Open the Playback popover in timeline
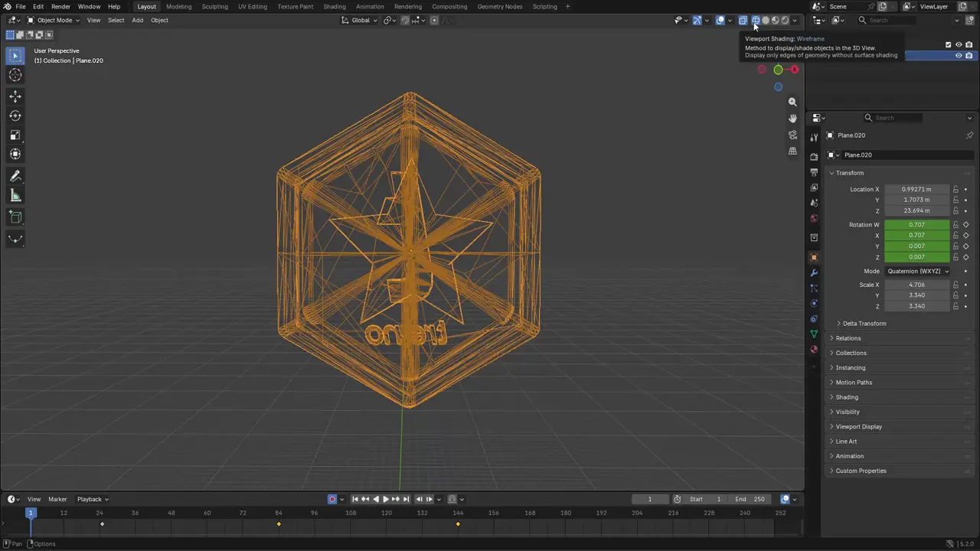980x551 pixels. click(93, 499)
